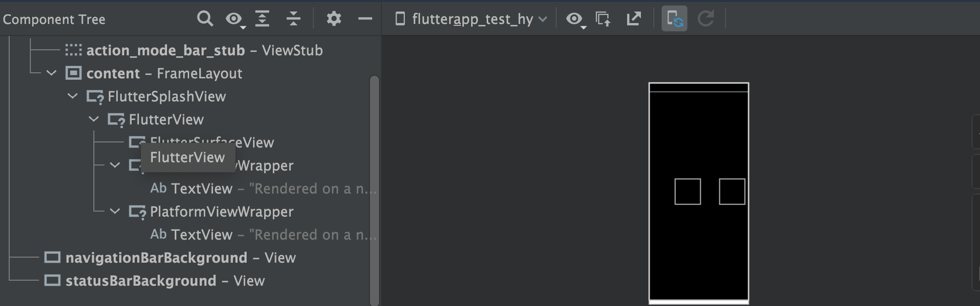The width and height of the screenshot is (980, 306).
Task: Open the Component Tree gear settings
Action: tap(334, 19)
